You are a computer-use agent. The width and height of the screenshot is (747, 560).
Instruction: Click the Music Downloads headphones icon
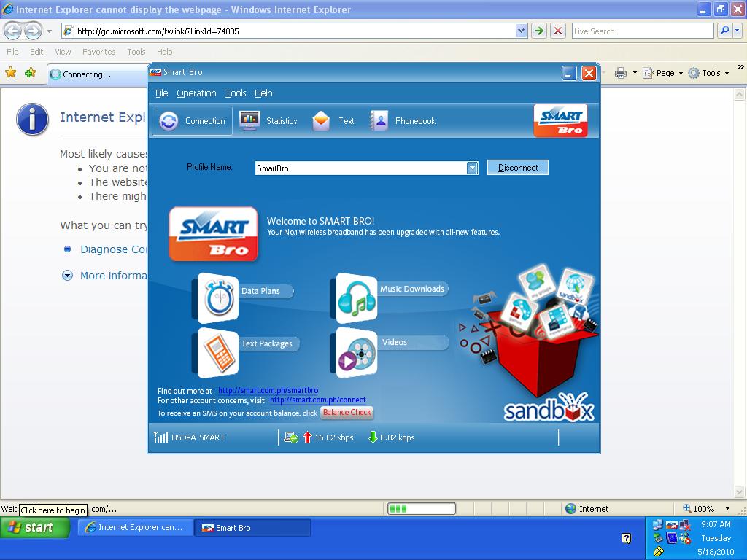356,298
